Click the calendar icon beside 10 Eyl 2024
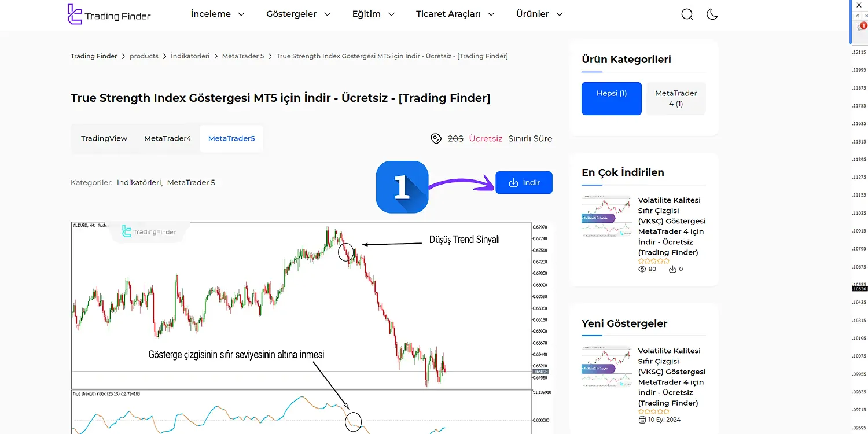868x434 pixels. [x=642, y=419]
